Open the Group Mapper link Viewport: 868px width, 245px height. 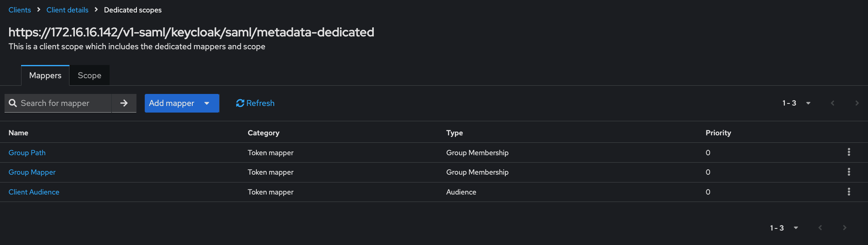(32, 172)
